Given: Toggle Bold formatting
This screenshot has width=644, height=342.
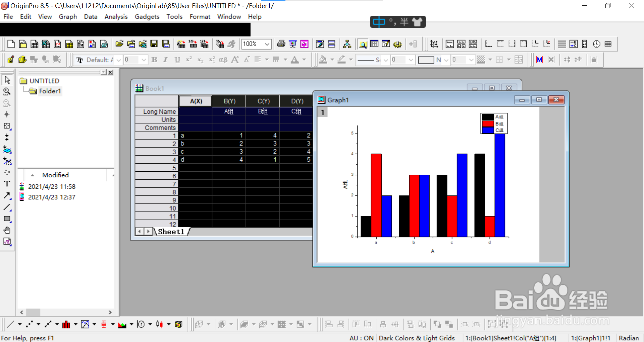Looking at the screenshot, I should click(x=154, y=60).
